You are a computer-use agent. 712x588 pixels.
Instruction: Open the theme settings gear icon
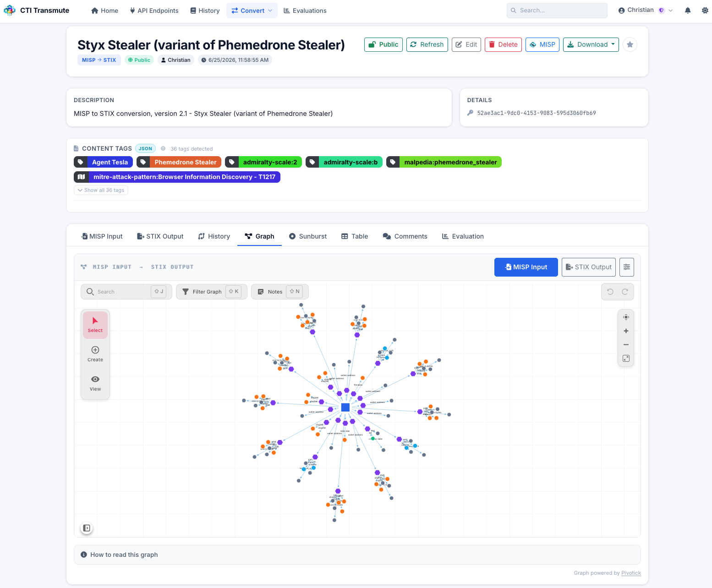[705, 11]
